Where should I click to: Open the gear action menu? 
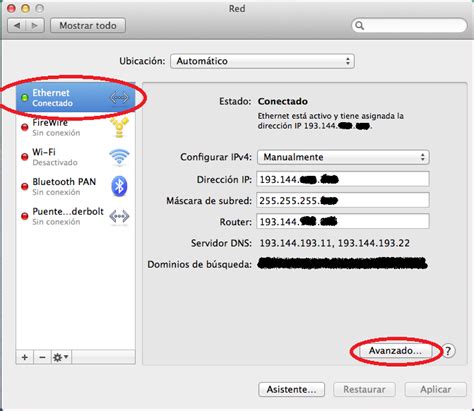pyautogui.click(x=61, y=357)
